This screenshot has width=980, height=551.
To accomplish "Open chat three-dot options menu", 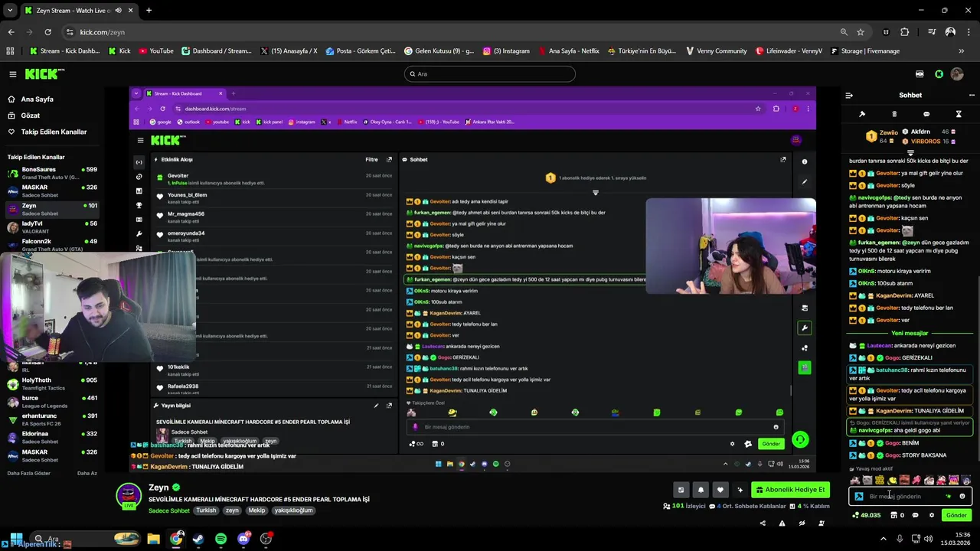I will [972, 96].
